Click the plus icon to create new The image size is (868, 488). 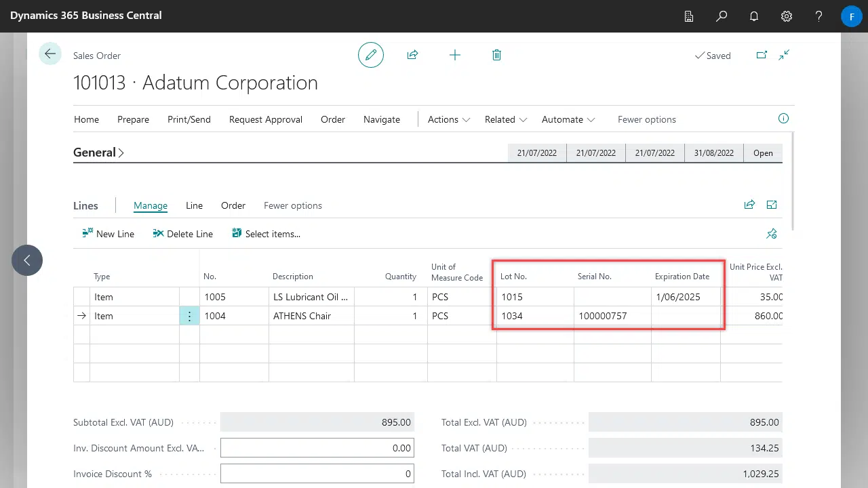pyautogui.click(x=455, y=55)
